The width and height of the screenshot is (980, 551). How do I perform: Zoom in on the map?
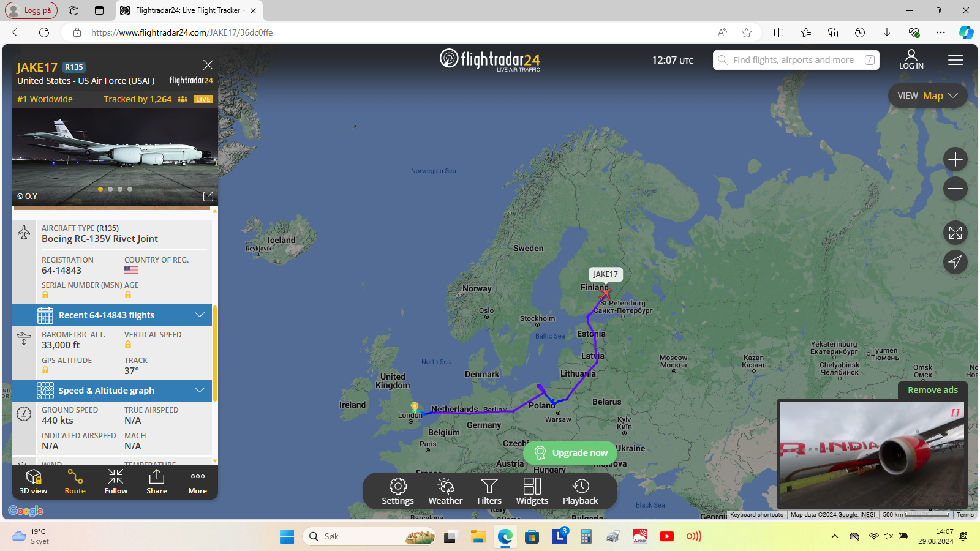point(956,160)
